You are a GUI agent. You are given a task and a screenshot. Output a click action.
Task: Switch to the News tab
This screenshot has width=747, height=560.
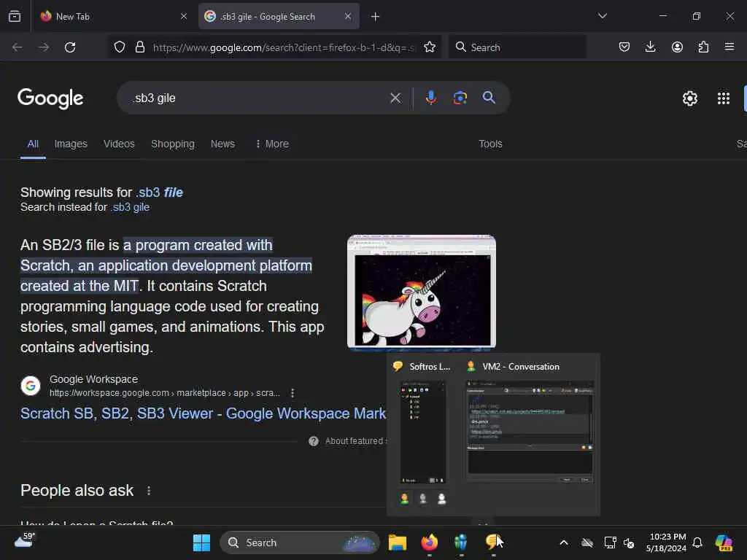click(x=222, y=144)
